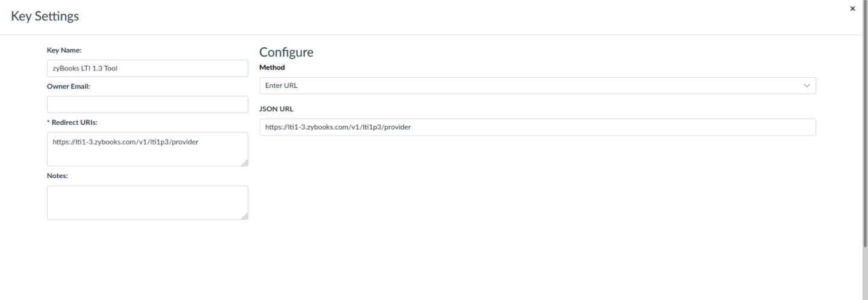Click inside the Notes text area
This screenshot has width=868, height=300.
[x=147, y=202]
